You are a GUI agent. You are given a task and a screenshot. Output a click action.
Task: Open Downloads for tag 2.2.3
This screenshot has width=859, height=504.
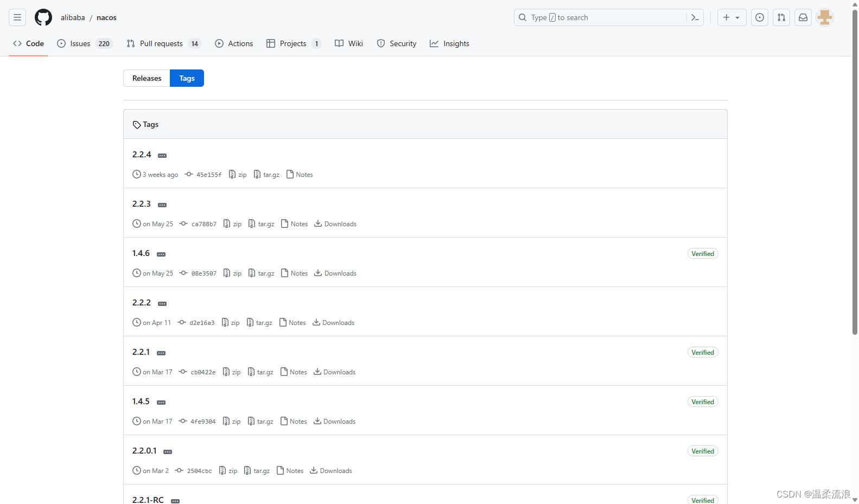pos(335,224)
